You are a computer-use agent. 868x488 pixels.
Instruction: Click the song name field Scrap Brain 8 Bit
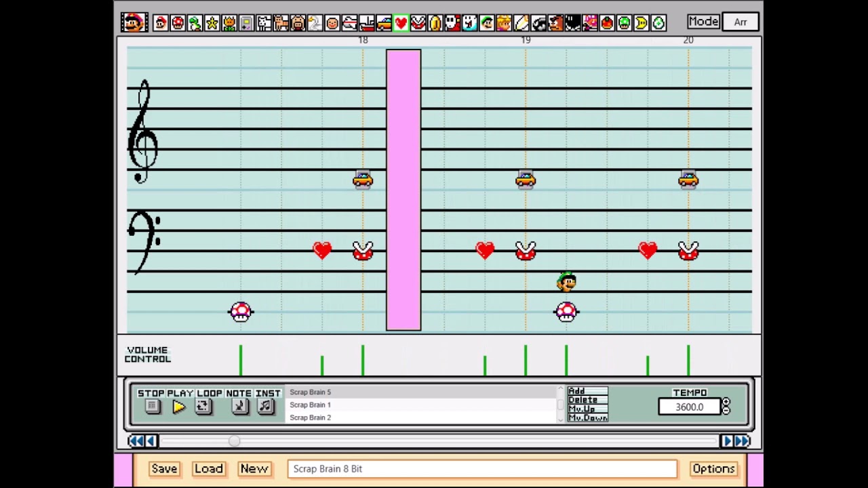[x=482, y=469]
